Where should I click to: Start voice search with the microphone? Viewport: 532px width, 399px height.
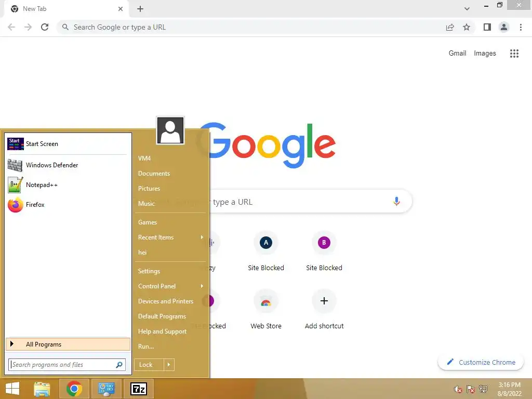click(396, 201)
